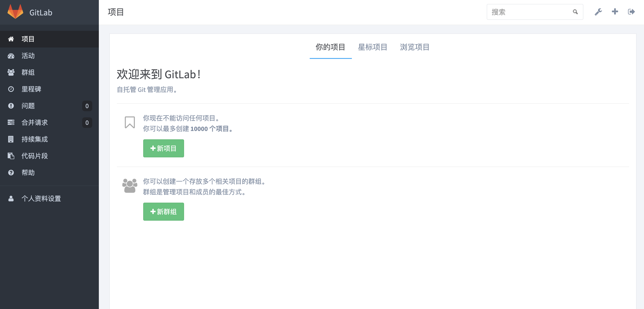Switch to the 浏览项目 tab

pyautogui.click(x=414, y=47)
